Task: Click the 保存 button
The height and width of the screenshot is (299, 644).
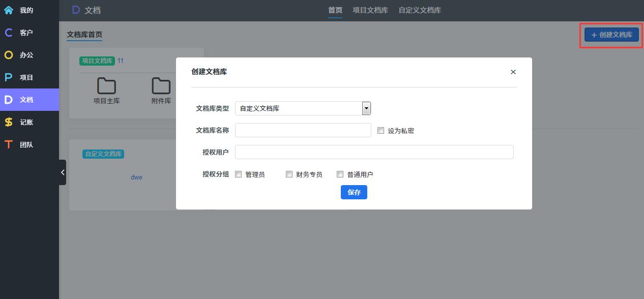Action: 354,192
